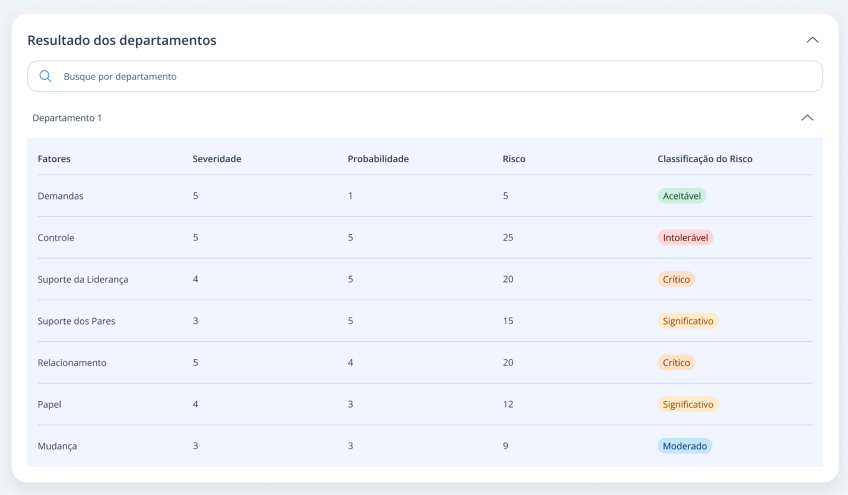Image resolution: width=848 pixels, height=495 pixels.
Task: Select the Mudança factor row
Action: coord(425,446)
